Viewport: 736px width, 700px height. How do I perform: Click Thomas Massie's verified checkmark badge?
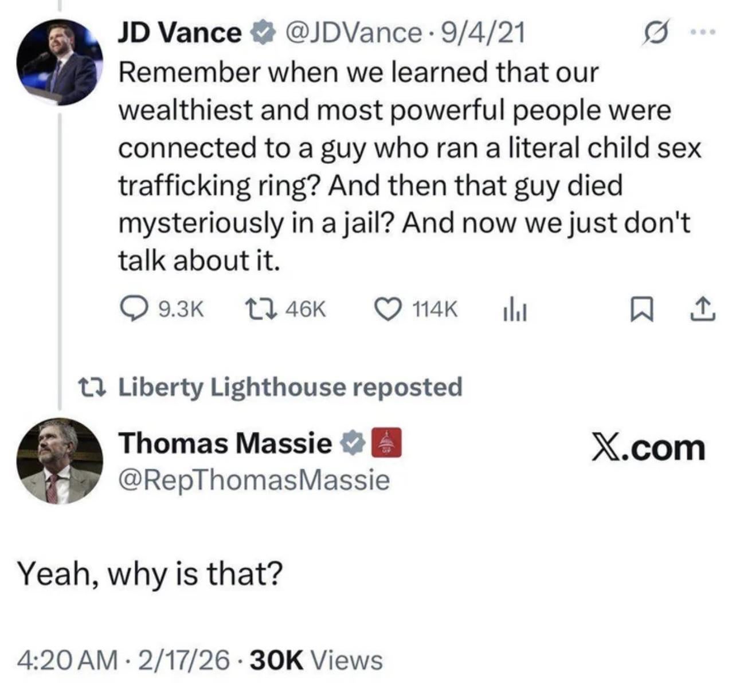tap(353, 443)
